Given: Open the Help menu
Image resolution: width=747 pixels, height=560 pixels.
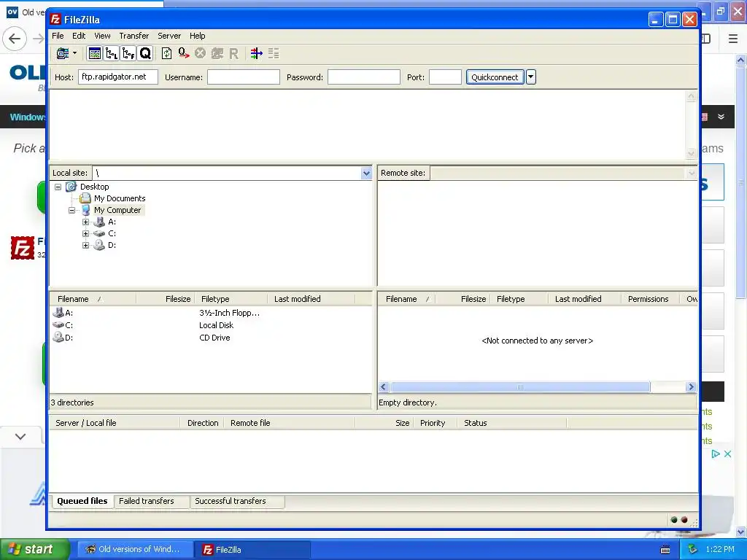Looking at the screenshot, I should 197,36.
